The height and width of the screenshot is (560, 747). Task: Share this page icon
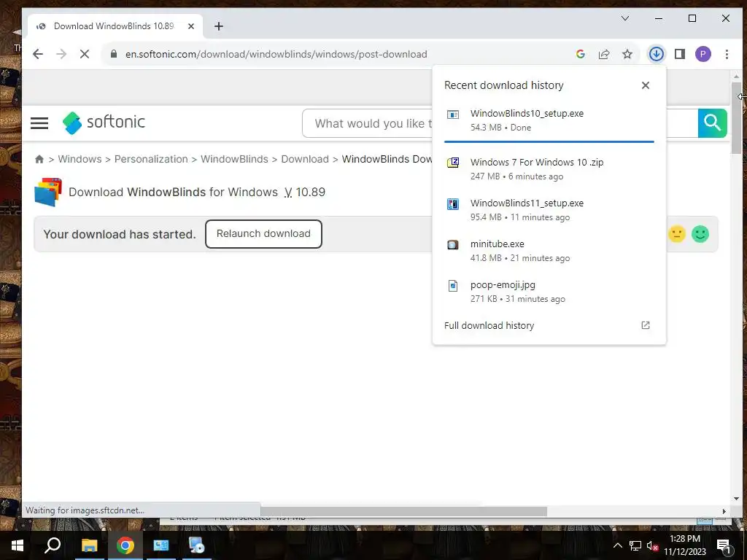click(604, 54)
